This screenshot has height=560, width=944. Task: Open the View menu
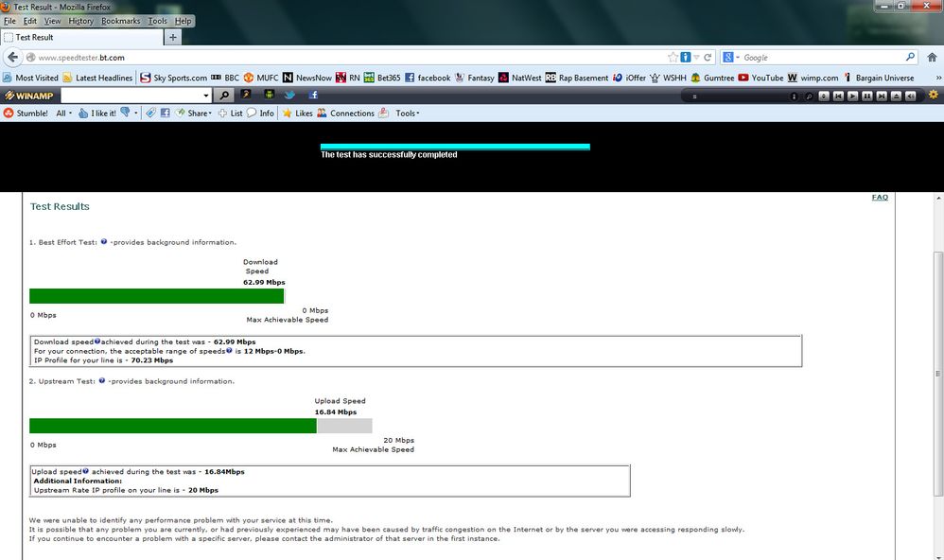[x=52, y=21]
